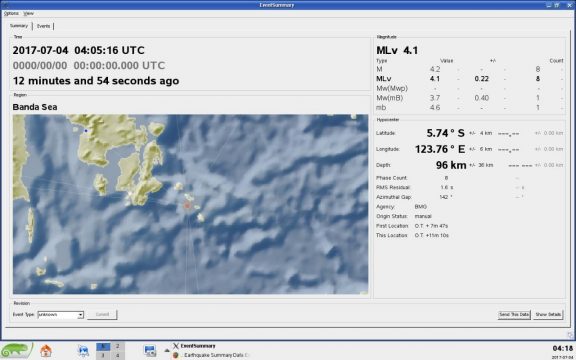This screenshot has width=576, height=360.
Task: Open the openSUSE chameleon start menu
Action: [17, 351]
